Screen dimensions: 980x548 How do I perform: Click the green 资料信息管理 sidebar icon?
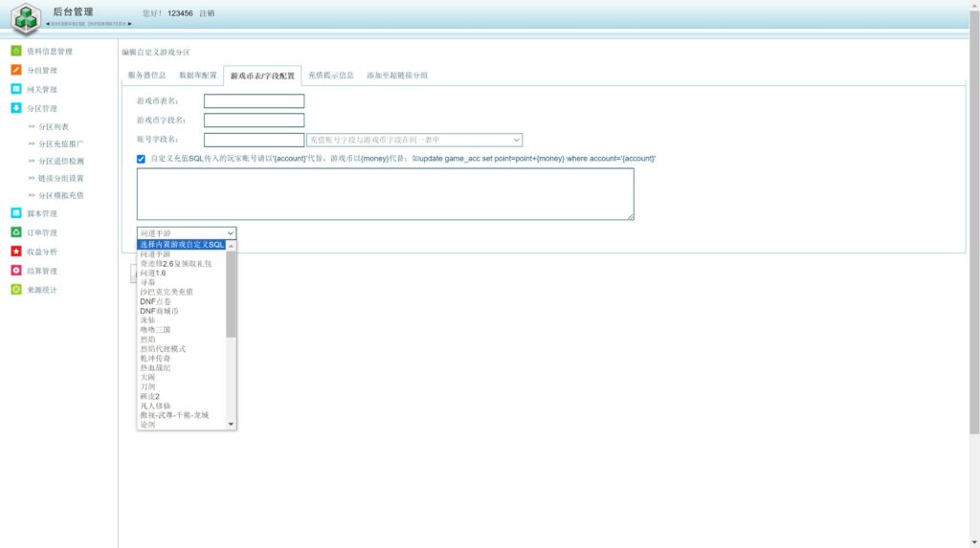click(16, 52)
